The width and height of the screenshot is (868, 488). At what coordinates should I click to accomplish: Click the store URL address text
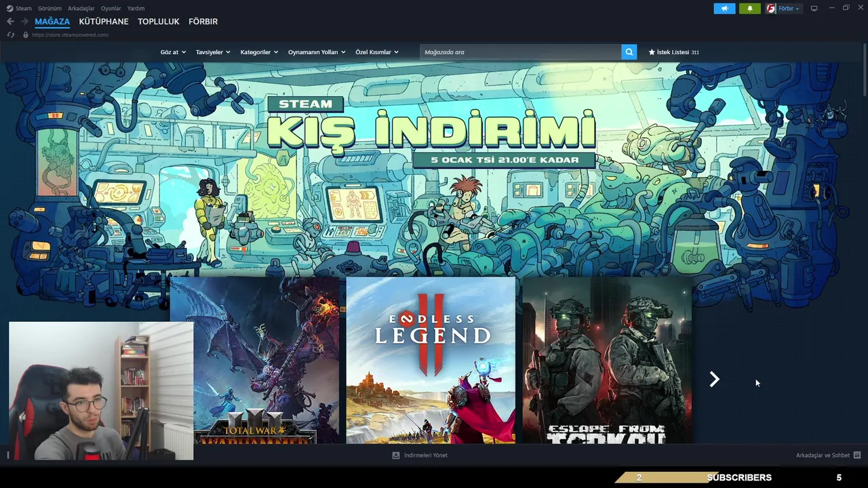(x=70, y=35)
